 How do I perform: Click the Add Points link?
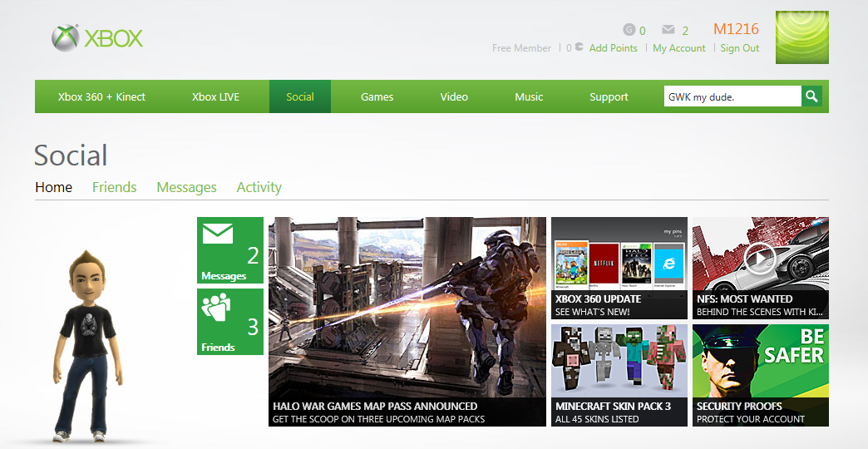(614, 48)
